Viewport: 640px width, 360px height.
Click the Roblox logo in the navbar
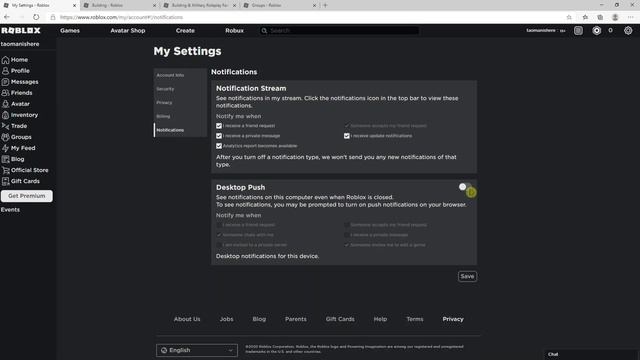(x=21, y=31)
